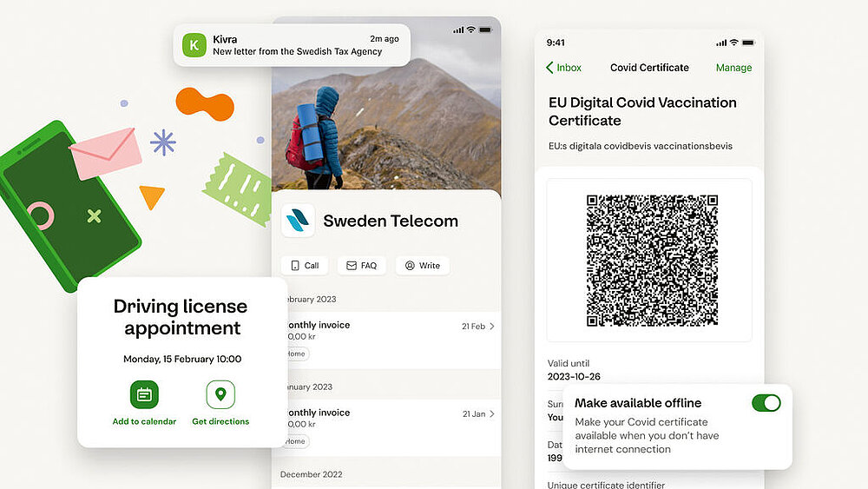Open the February monthly invoice row
This screenshot has height=489, width=868.
[386, 340]
